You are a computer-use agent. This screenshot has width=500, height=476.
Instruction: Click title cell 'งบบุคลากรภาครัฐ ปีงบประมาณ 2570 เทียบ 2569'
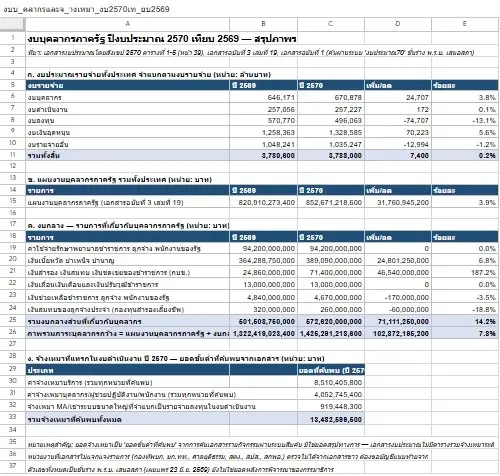coord(162,39)
